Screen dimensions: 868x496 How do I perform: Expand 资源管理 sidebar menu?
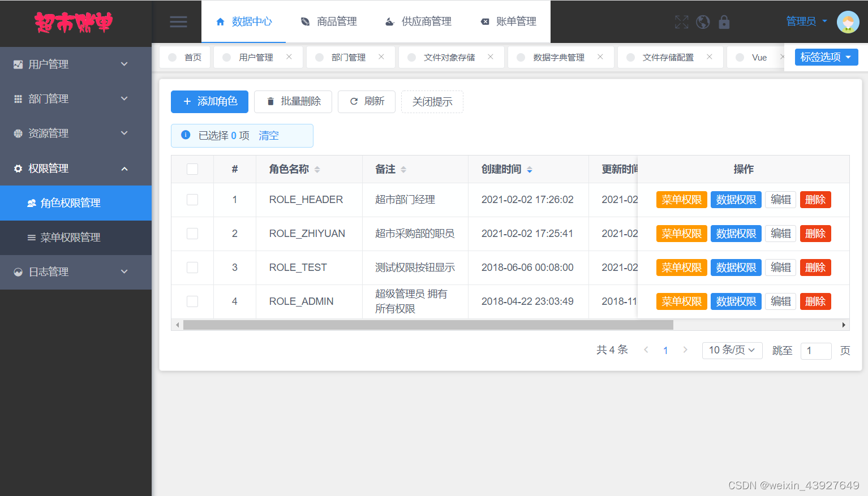[76, 133]
